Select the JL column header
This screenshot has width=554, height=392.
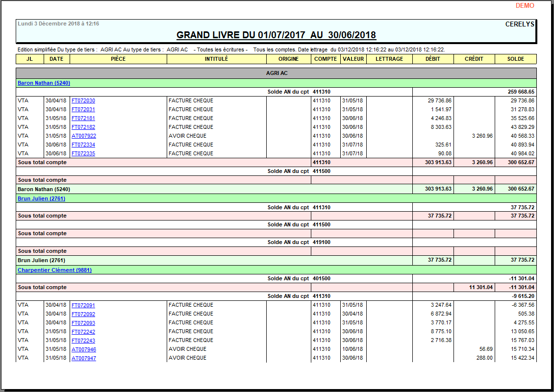[x=29, y=59]
